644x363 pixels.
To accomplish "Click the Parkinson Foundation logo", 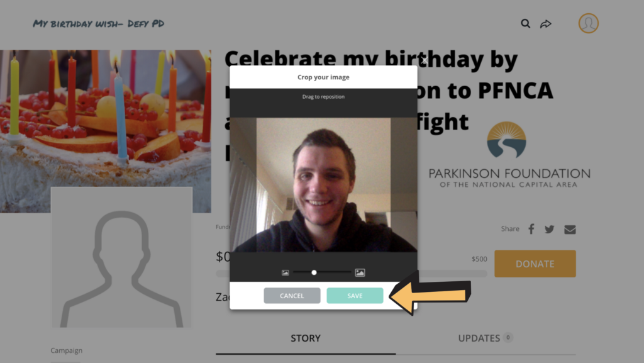I will 509,154.
